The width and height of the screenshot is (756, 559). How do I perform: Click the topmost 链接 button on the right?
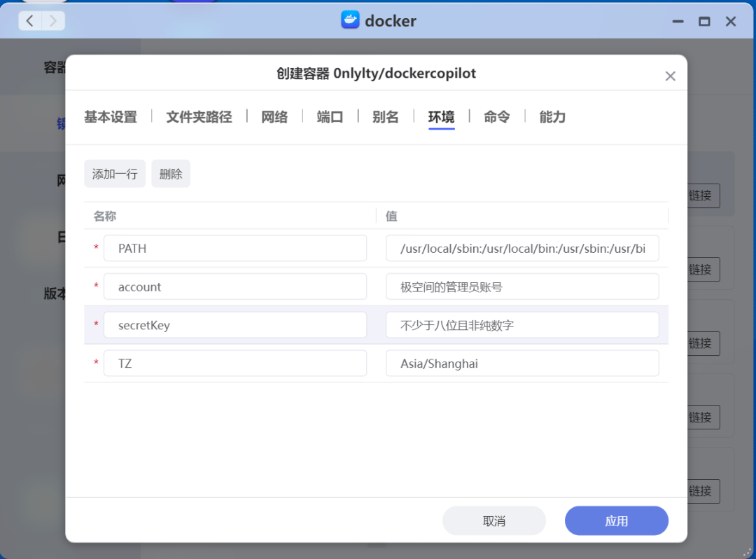pyautogui.click(x=701, y=195)
